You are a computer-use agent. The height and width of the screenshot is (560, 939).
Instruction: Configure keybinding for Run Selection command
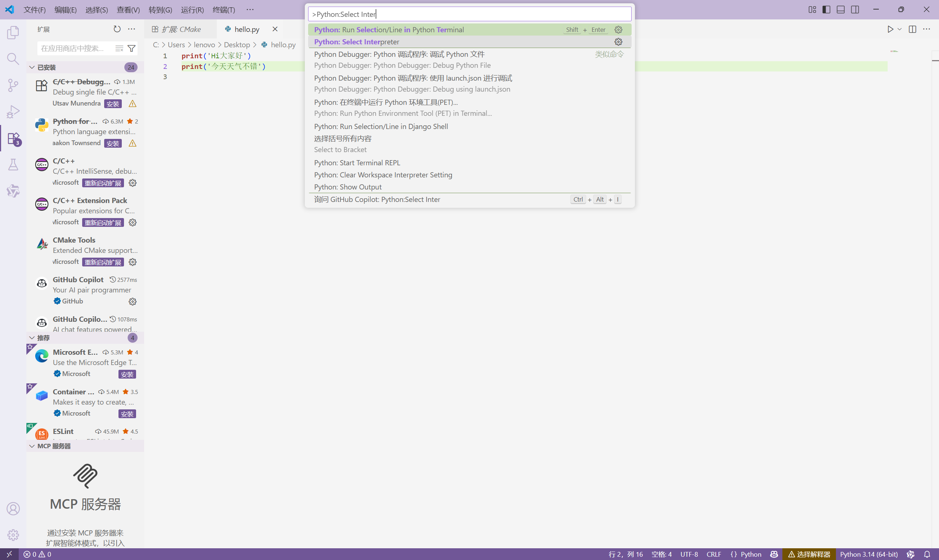point(618,29)
